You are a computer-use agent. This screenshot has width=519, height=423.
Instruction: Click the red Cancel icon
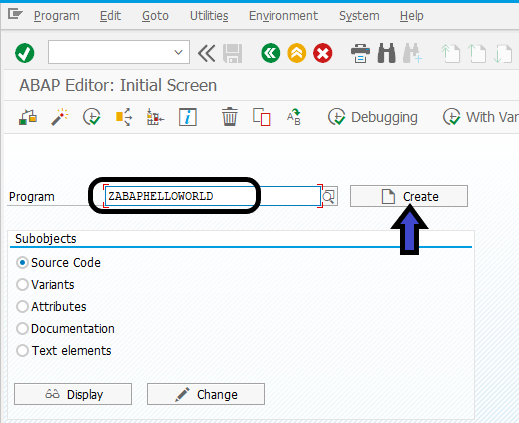click(x=323, y=53)
